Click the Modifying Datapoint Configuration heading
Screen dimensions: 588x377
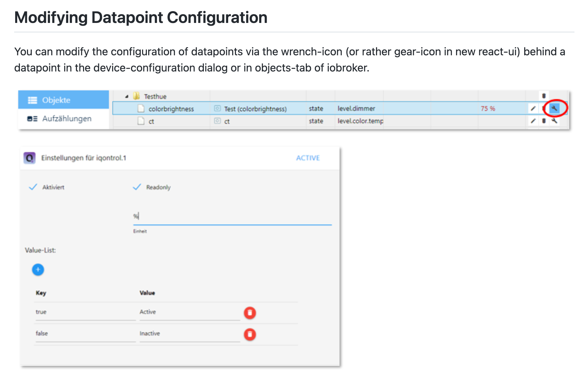click(141, 18)
